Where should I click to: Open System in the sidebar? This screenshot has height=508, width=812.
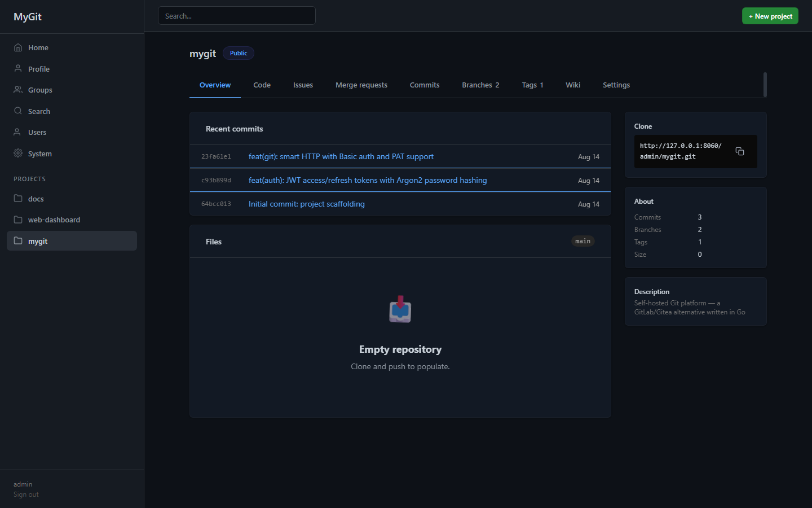[x=72, y=154]
